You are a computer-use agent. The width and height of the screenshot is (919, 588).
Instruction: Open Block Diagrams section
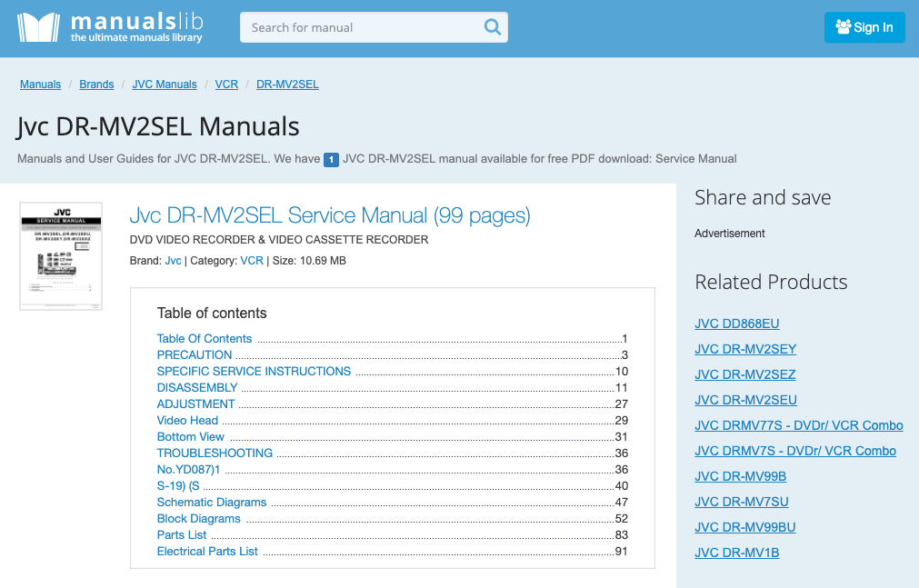[x=199, y=520]
